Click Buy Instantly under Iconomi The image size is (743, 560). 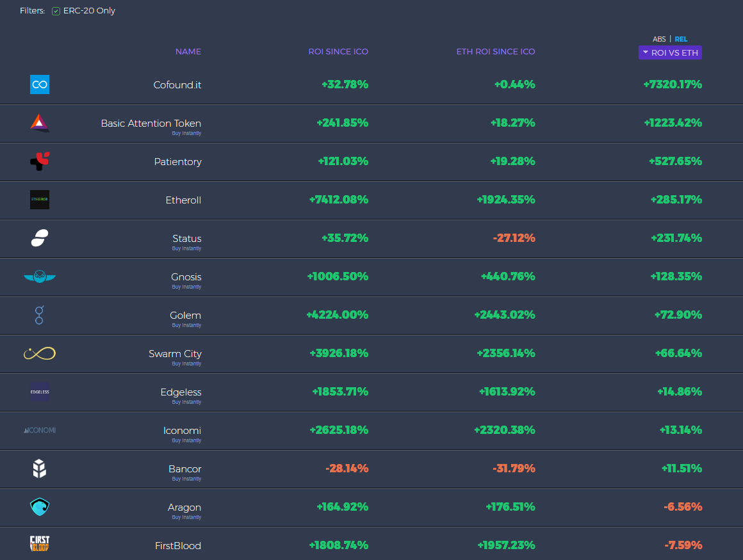point(186,440)
